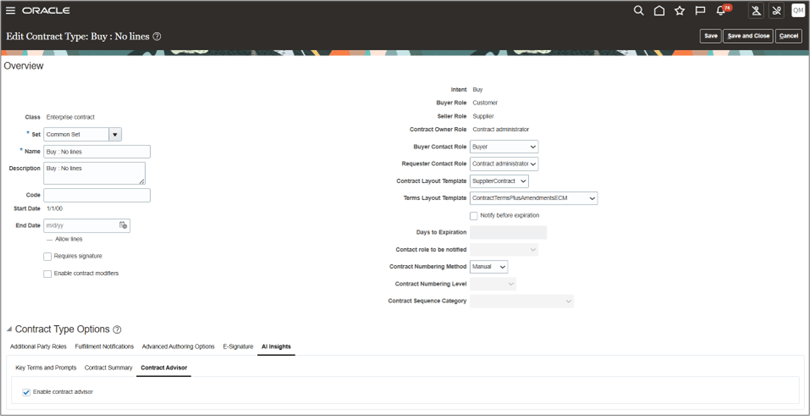Open Buyer Contact Role dropdown
Screen dimensions: 810x416
click(504, 147)
